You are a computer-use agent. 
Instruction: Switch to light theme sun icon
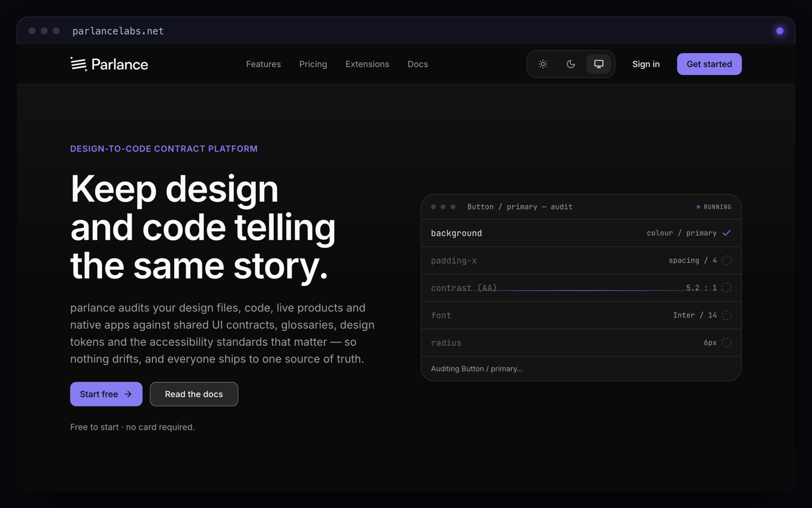543,64
